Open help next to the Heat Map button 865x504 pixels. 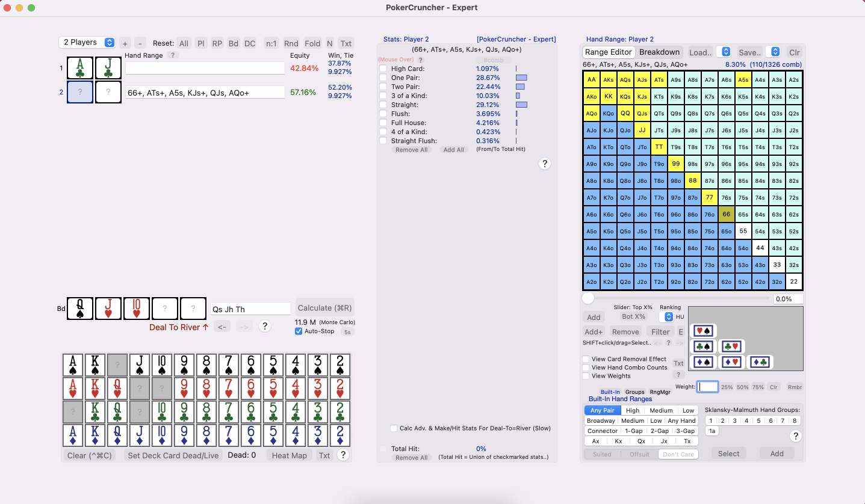[x=343, y=455]
